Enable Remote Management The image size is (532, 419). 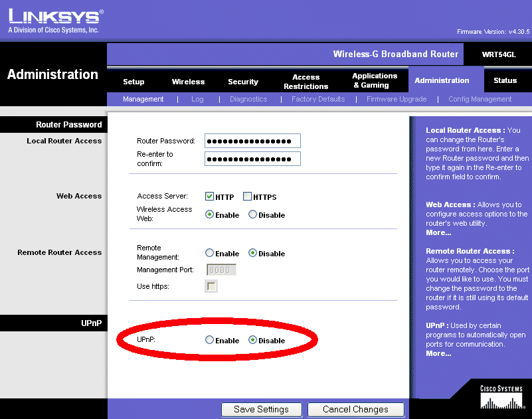pos(209,253)
